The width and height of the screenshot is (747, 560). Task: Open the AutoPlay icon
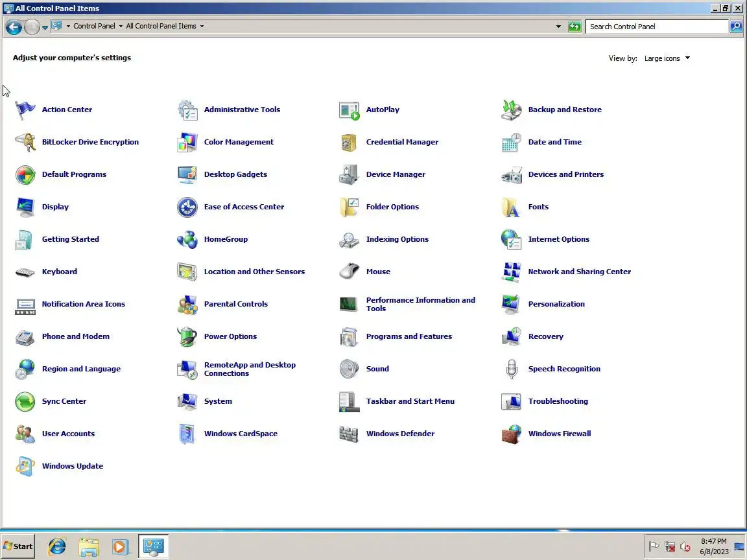(x=350, y=110)
